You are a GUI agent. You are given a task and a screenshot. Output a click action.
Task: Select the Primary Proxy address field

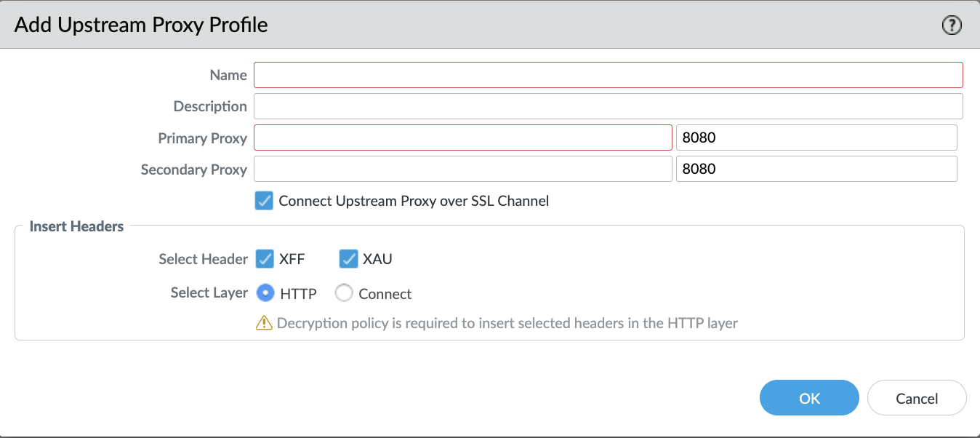(x=462, y=138)
